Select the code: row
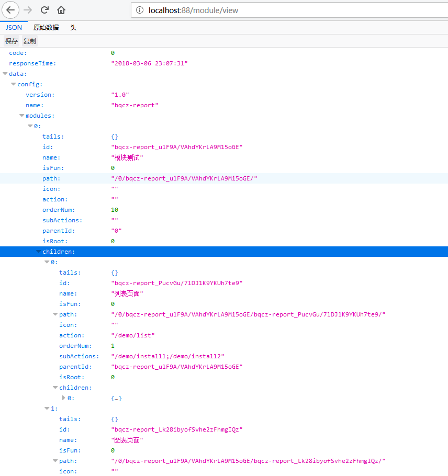 [224, 53]
